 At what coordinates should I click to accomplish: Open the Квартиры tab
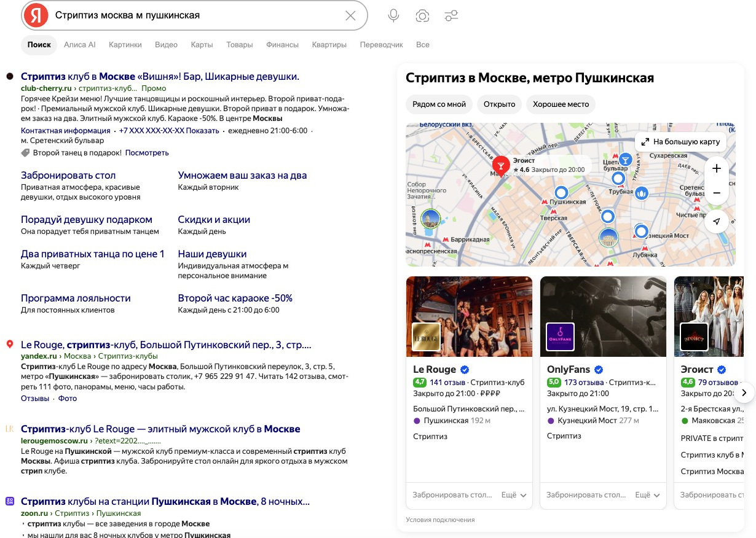(329, 45)
